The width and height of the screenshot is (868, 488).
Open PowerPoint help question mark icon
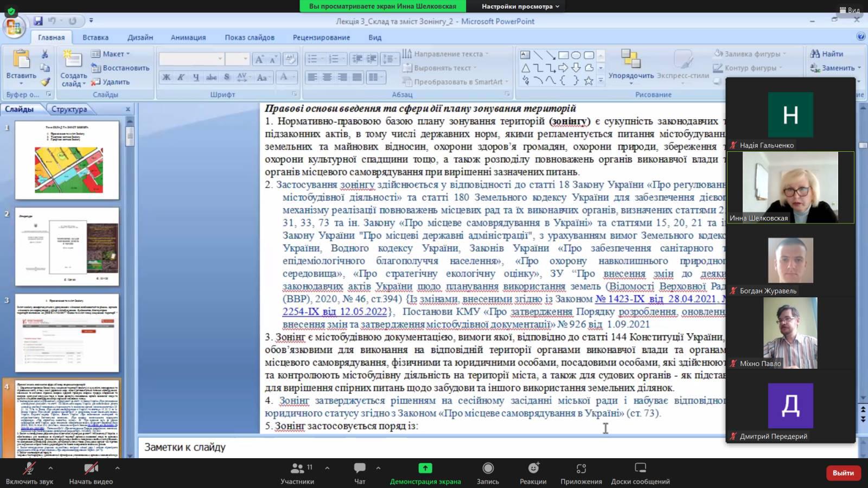[861, 37]
